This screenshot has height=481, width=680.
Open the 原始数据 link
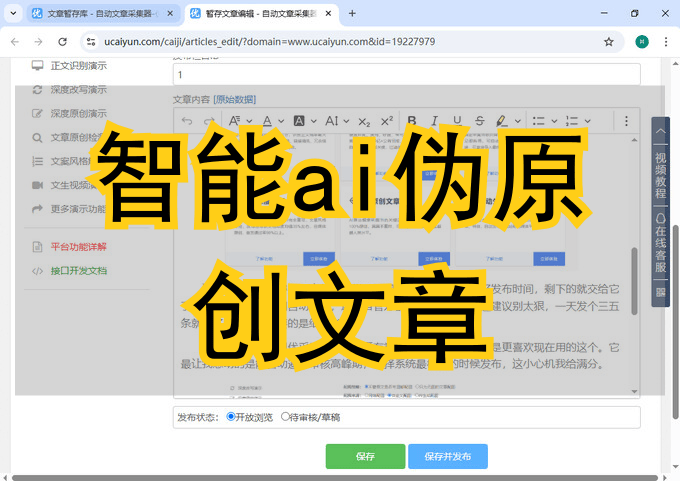click(x=235, y=99)
